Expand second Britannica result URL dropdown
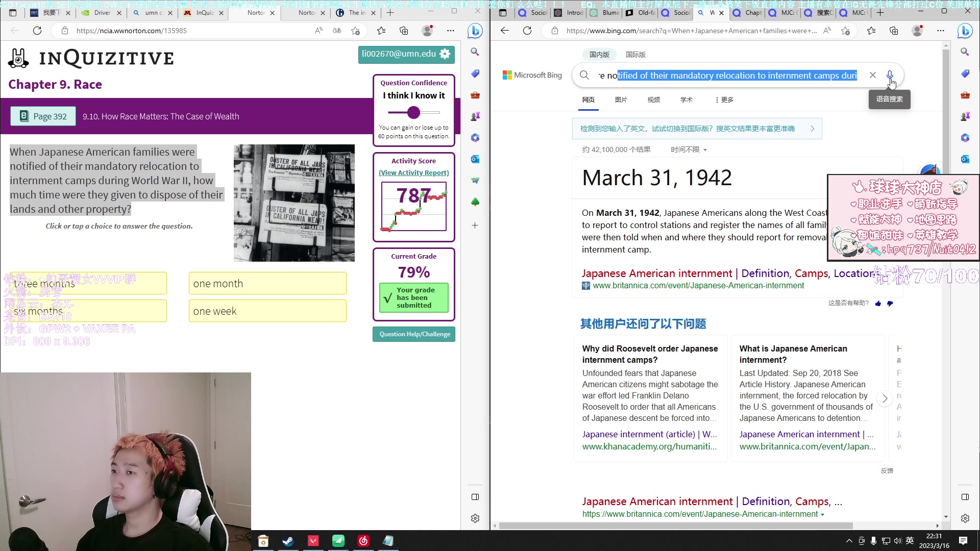Viewport: 980px width, 551px height. pos(822,514)
